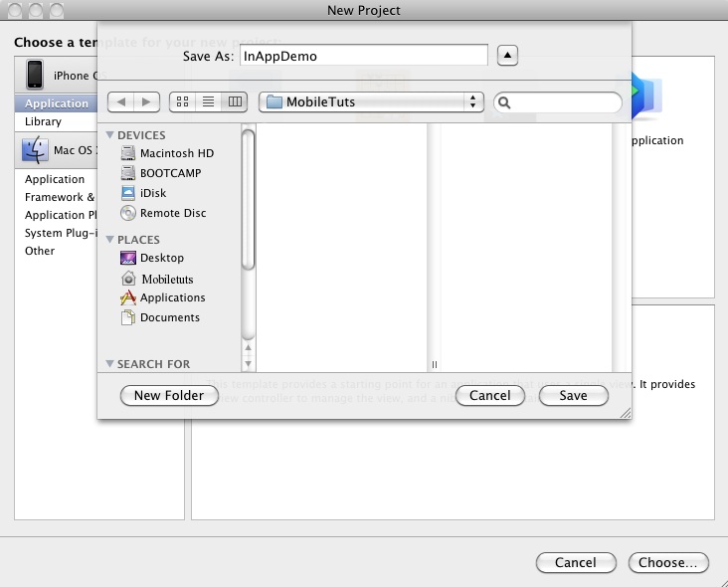Click column resize handle in browser
The width and height of the screenshot is (728, 587).
pos(434,364)
